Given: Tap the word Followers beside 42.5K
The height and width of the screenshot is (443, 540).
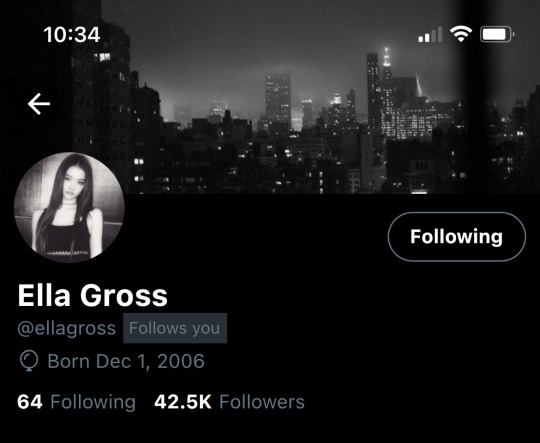Looking at the screenshot, I should [262, 402].
